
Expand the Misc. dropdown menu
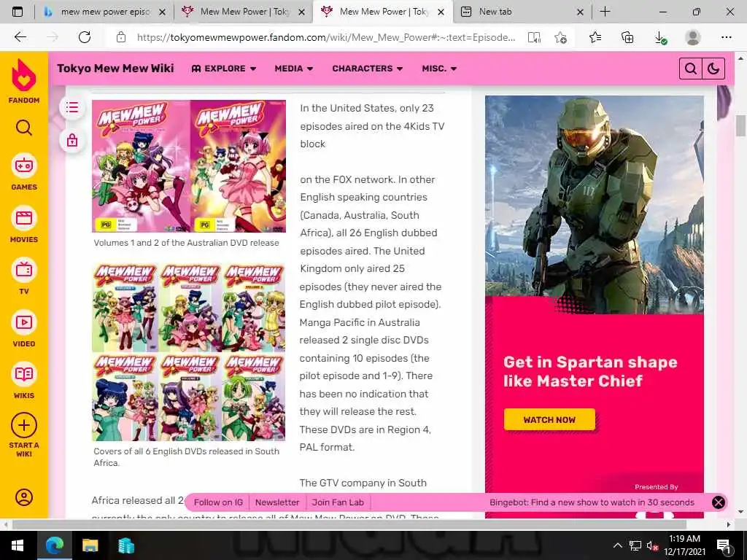click(x=439, y=69)
